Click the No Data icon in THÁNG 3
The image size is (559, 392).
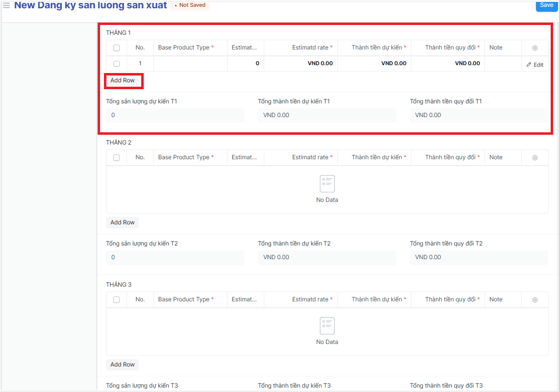(x=327, y=326)
